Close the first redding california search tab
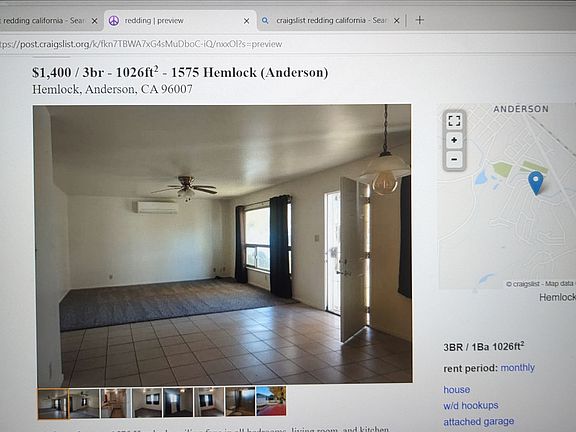The height and width of the screenshot is (432, 576). point(94,21)
